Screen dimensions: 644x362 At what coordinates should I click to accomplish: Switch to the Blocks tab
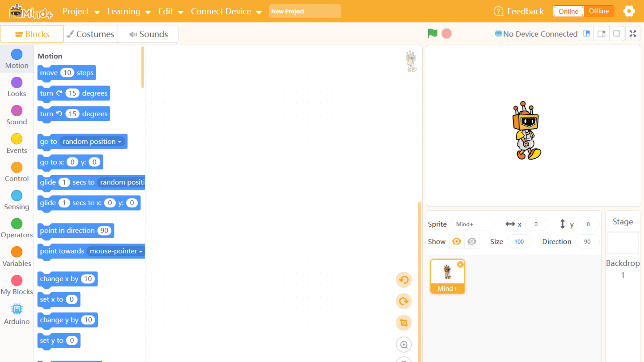[x=32, y=34]
